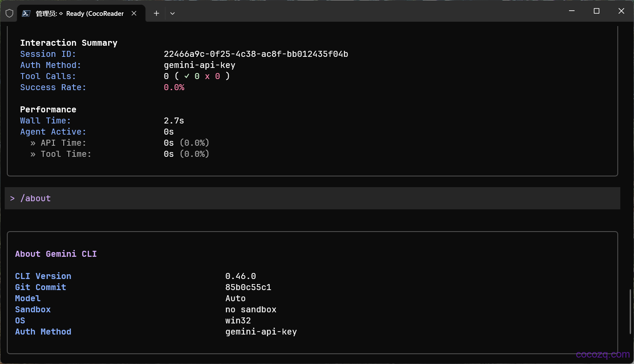This screenshot has width=634, height=364.
Task: Click the Auth Method label in Interaction Summary
Action: [x=50, y=65]
